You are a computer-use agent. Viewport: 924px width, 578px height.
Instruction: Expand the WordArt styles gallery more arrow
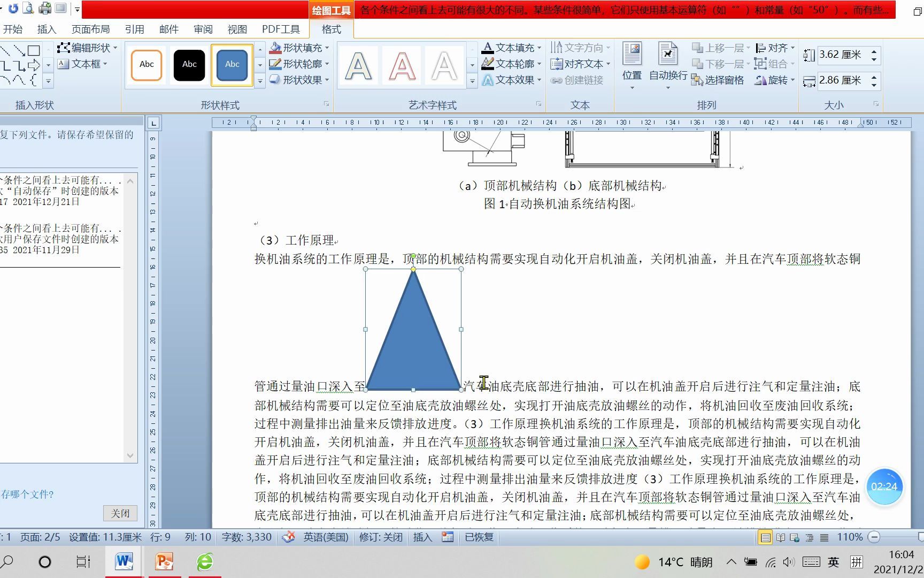click(x=472, y=81)
